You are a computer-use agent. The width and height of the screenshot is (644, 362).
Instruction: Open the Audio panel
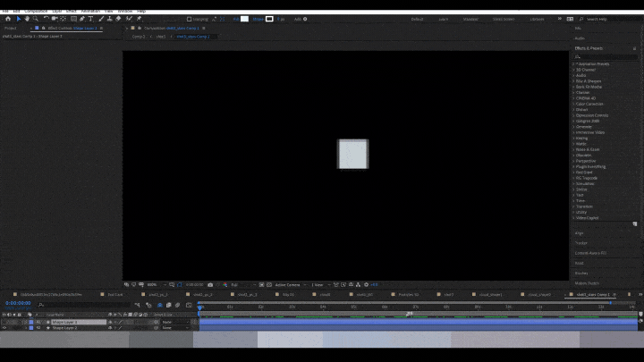click(x=580, y=38)
